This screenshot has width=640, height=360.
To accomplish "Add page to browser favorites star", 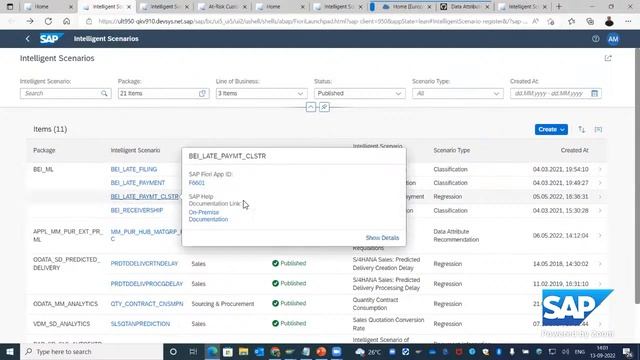I will pyautogui.click(x=571, y=21).
